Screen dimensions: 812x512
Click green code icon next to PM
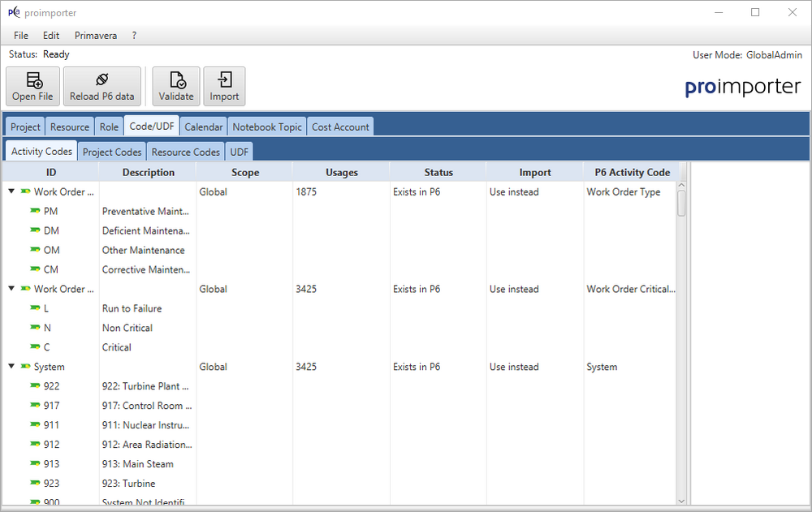click(35, 211)
